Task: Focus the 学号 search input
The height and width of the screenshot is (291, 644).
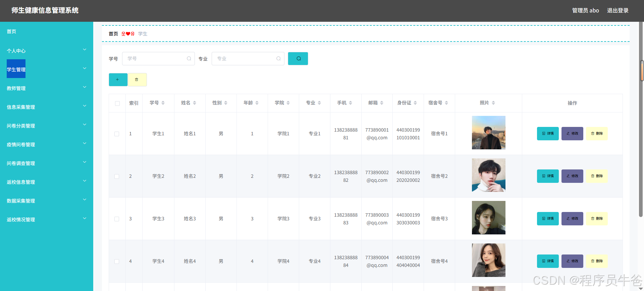Action: click(x=158, y=59)
